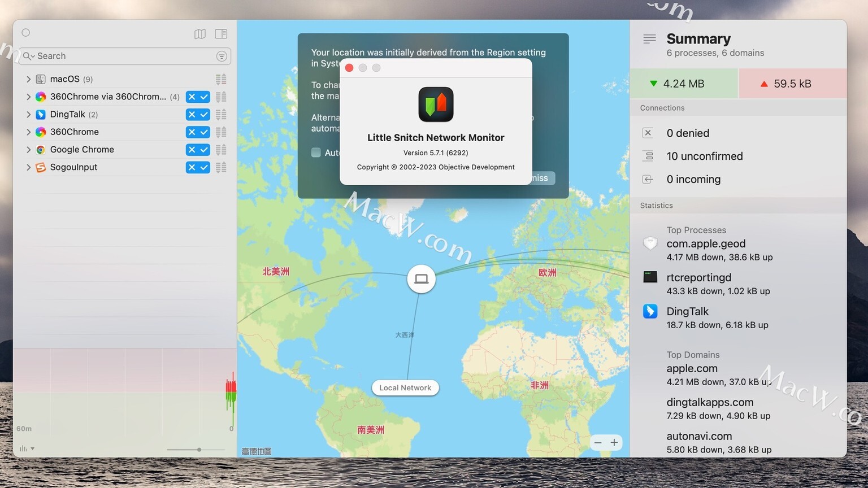Open the map view icon in toolbar
This screenshot has width=868, height=488.
200,34
